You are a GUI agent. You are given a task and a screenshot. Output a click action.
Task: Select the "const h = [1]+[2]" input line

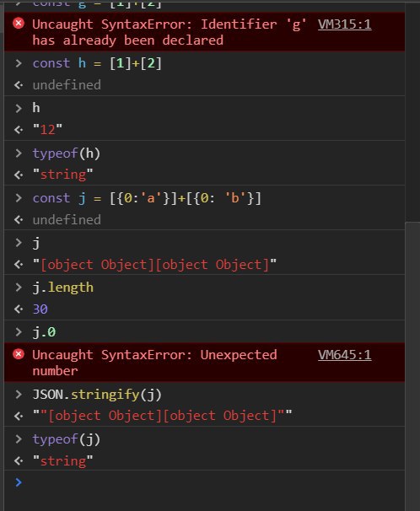(97, 63)
